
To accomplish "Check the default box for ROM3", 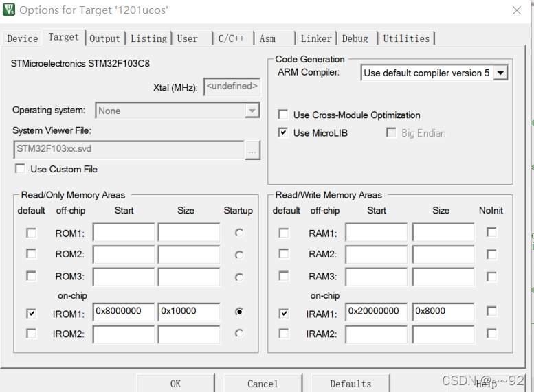I will (31, 275).
